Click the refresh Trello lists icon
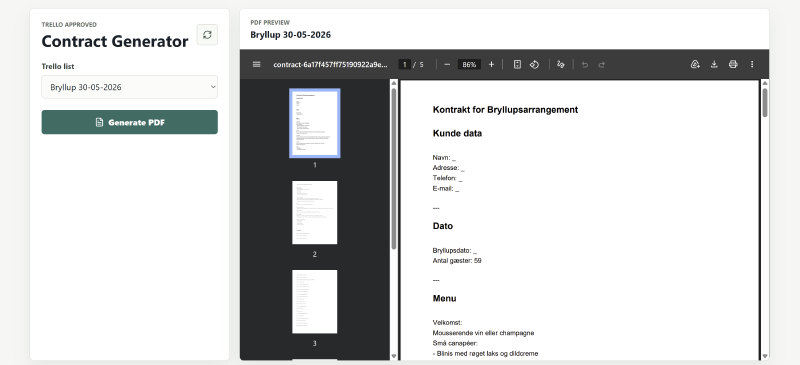 (207, 35)
